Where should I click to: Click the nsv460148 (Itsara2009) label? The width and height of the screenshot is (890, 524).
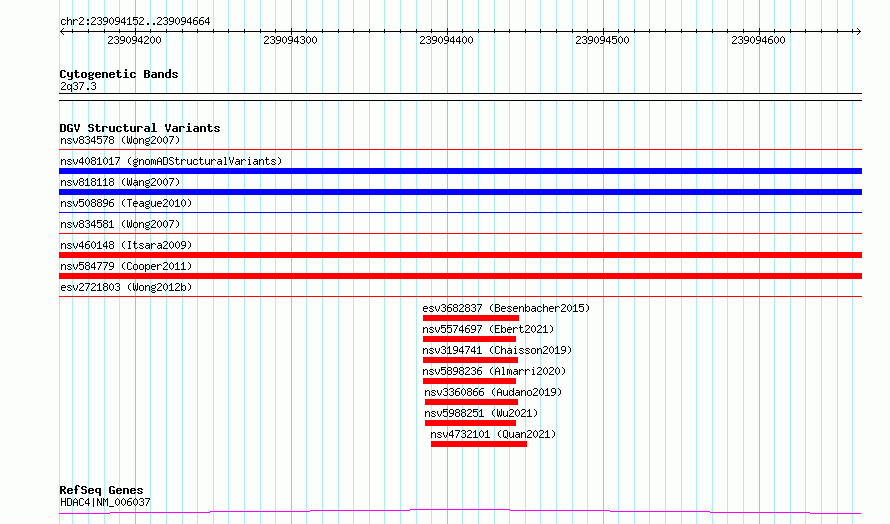(x=126, y=245)
